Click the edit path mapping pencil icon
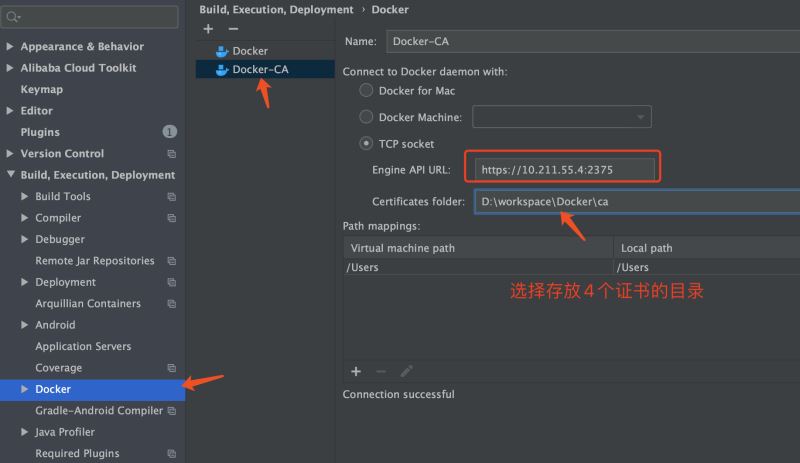Viewport: 800px width, 463px height. [406, 371]
